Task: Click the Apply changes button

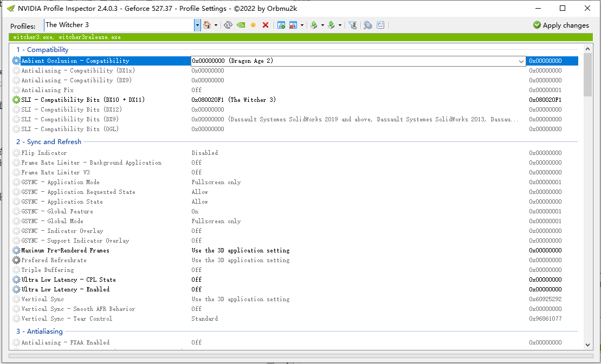Action: 561,25
